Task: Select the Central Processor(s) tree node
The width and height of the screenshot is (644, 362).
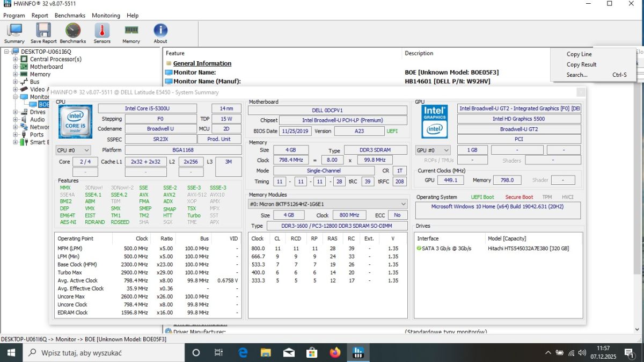Action: tap(56, 59)
